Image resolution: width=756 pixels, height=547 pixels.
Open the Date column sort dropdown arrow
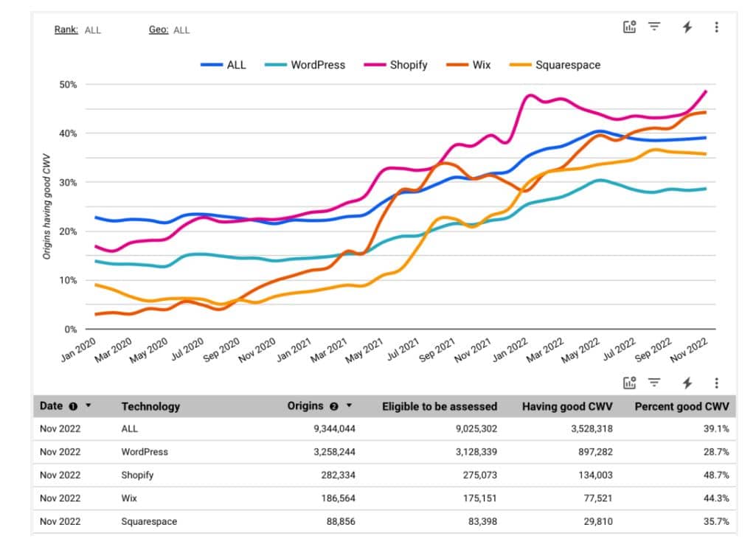pyautogui.click(x=89, y=405)
